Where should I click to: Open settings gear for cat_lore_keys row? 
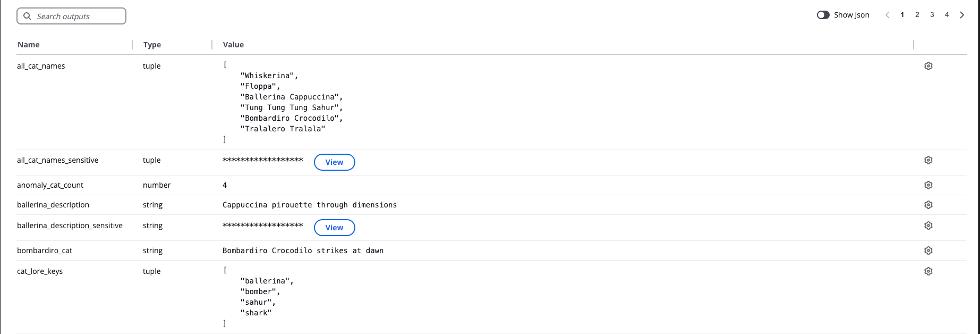pyautogui.click(x=928, y=271)
